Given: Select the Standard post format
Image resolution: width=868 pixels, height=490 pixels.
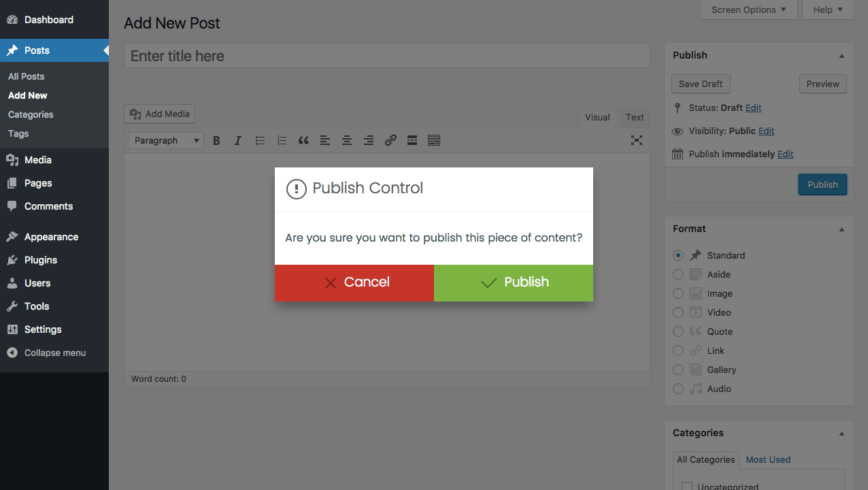Looking at the screenshot, I should tap(678, 255).
